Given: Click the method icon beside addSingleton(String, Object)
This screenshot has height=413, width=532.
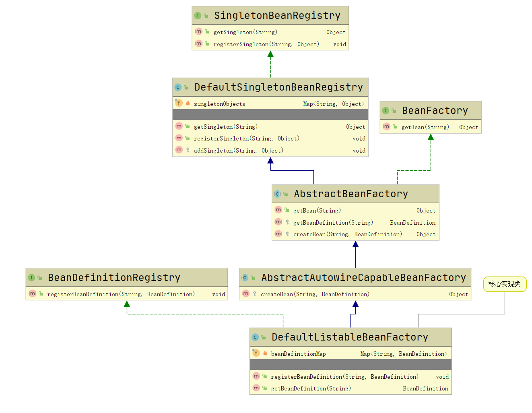Looking at the screenshot, I should [179, 150].
